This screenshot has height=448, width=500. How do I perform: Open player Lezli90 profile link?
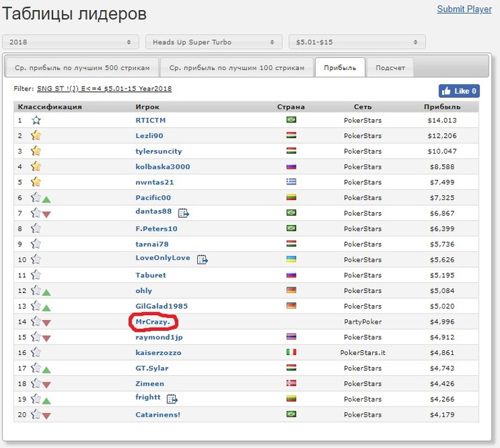[149, 136]
